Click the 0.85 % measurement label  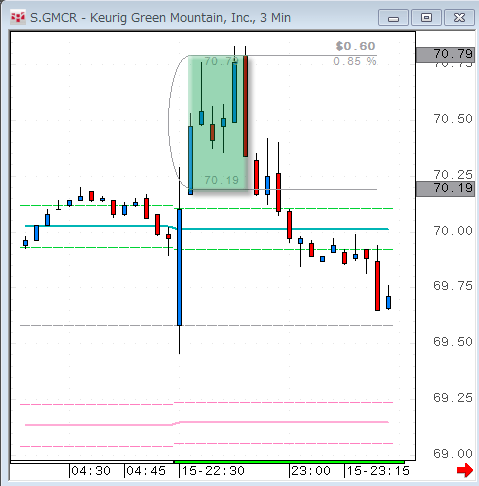pyautogui.click(x=355, y=61)
